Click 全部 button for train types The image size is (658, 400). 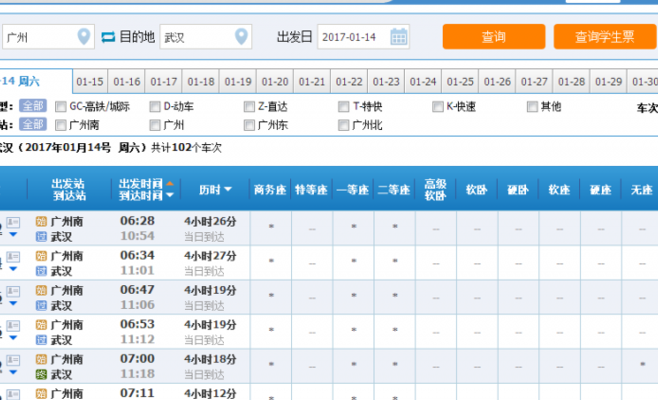33,106
